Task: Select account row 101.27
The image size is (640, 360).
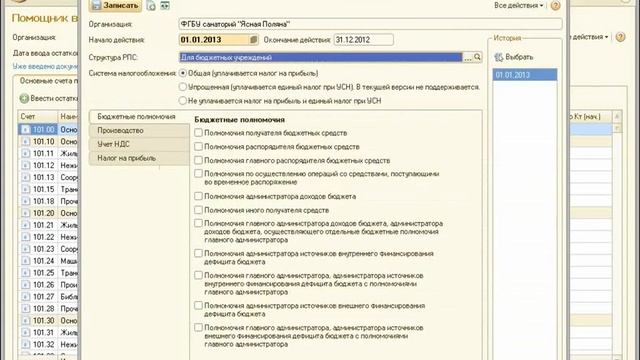Action: 49,297
